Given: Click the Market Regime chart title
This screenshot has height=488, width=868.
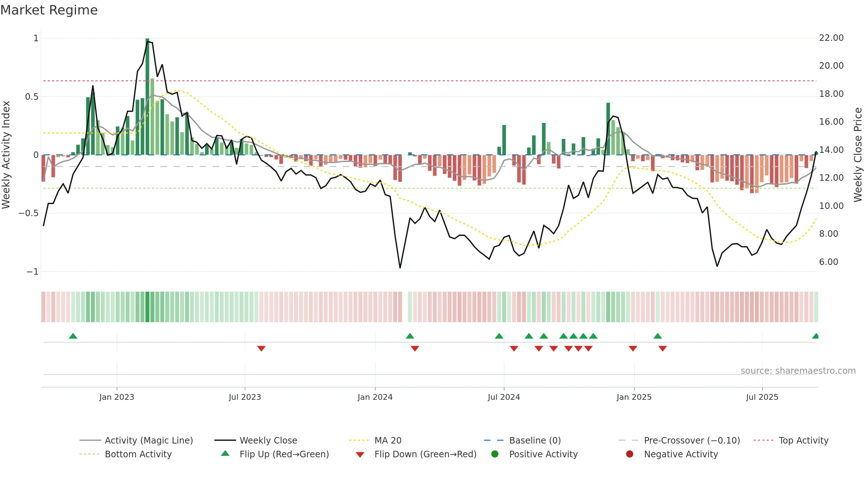Looking at the screenshot, I should (49, 10).
